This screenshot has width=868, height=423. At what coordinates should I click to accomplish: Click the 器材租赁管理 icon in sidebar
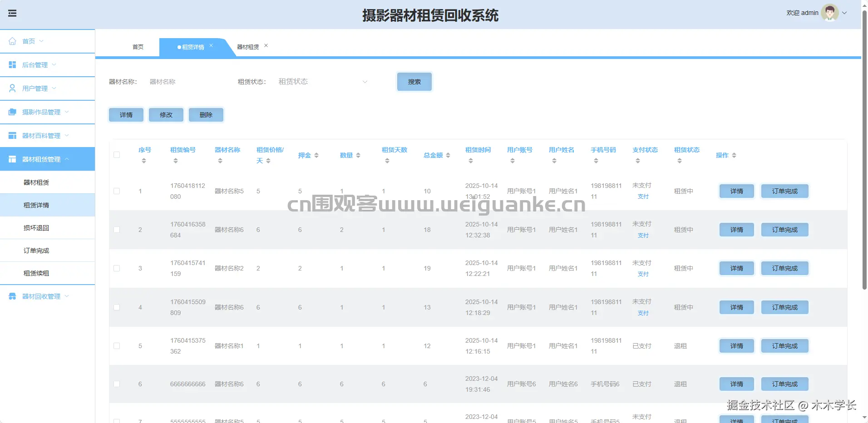pyautogui.click(x=12, y=159)
